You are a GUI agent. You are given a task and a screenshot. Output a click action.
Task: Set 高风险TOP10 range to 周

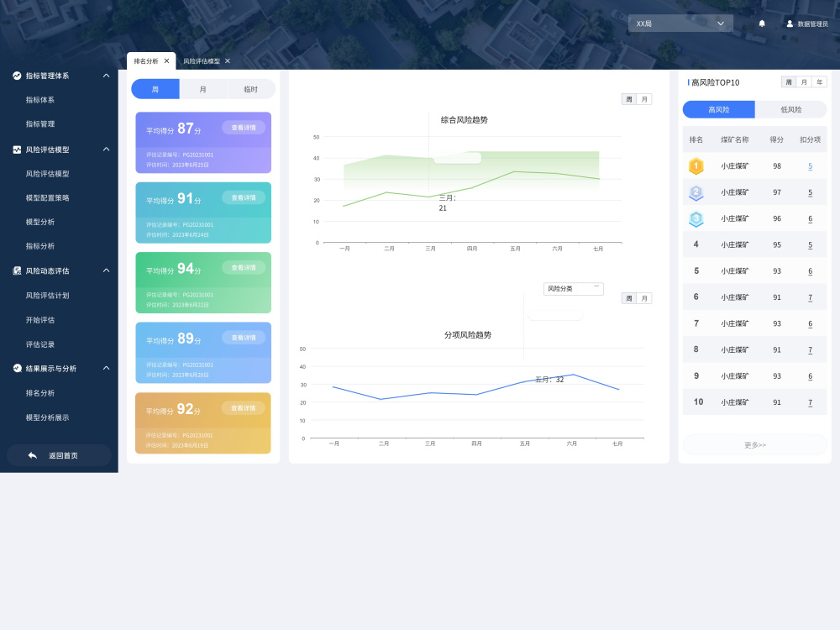click(789, 82)
